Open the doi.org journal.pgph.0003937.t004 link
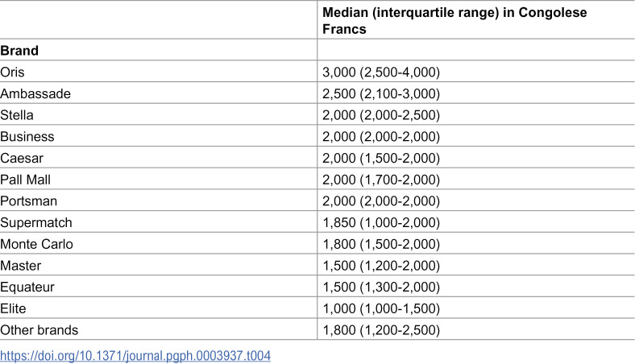Viewport: 635px width, 364px height. pos(135,356)
